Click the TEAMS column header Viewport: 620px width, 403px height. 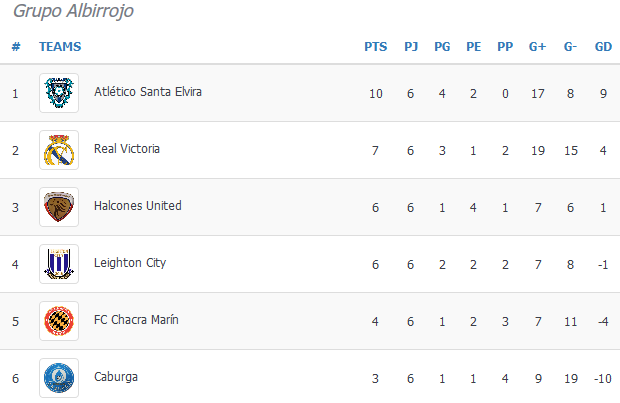coord(60,47)
